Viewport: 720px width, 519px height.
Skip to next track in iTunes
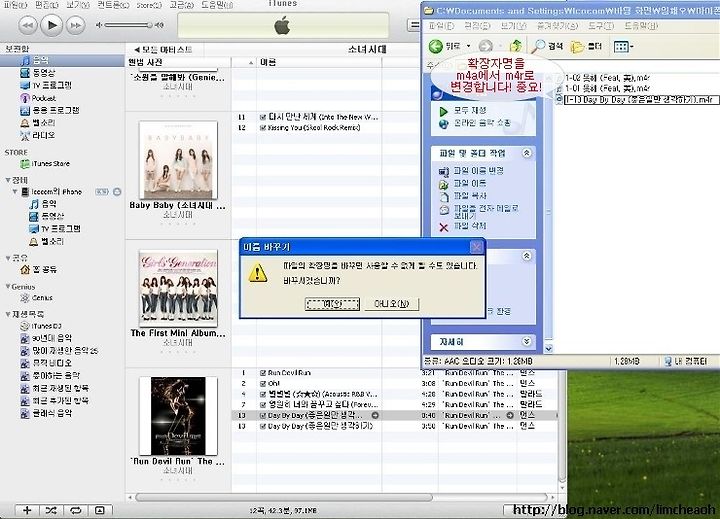tap(75, 25)
